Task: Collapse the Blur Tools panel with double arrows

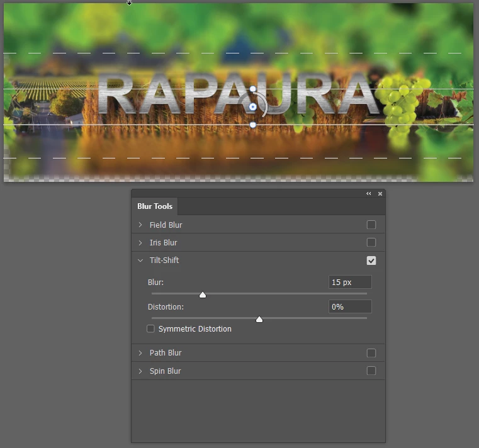Action: click(x=369, y=194)
